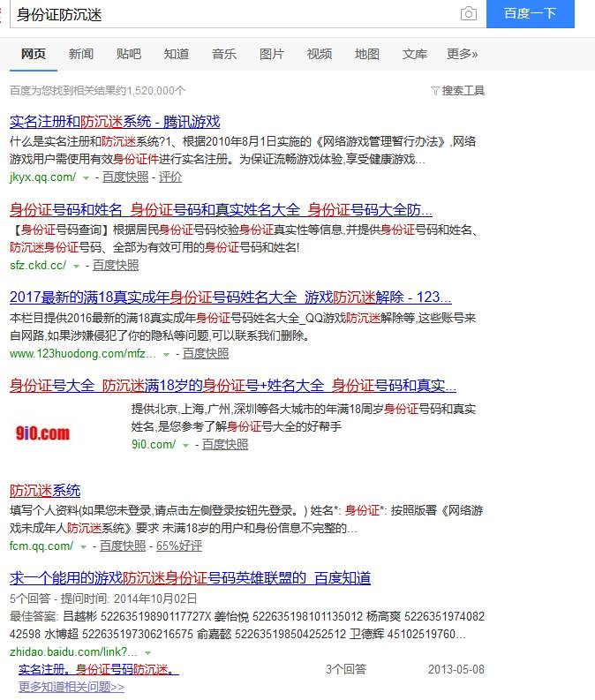Expand dropdown arrow next to sfz.ckd.cc/
This screenshot has width=595, height=700.
click(76, 266)
